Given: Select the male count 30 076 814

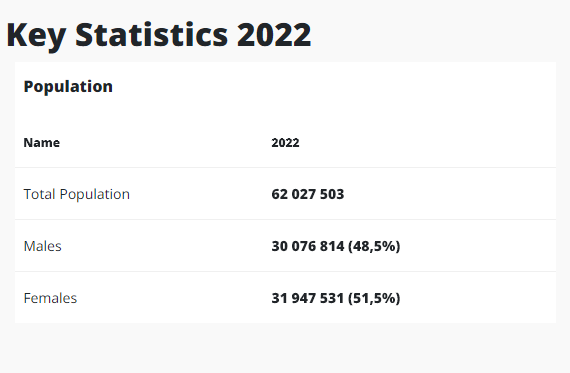Looking at the screenshot, I should tap(308, 246).
